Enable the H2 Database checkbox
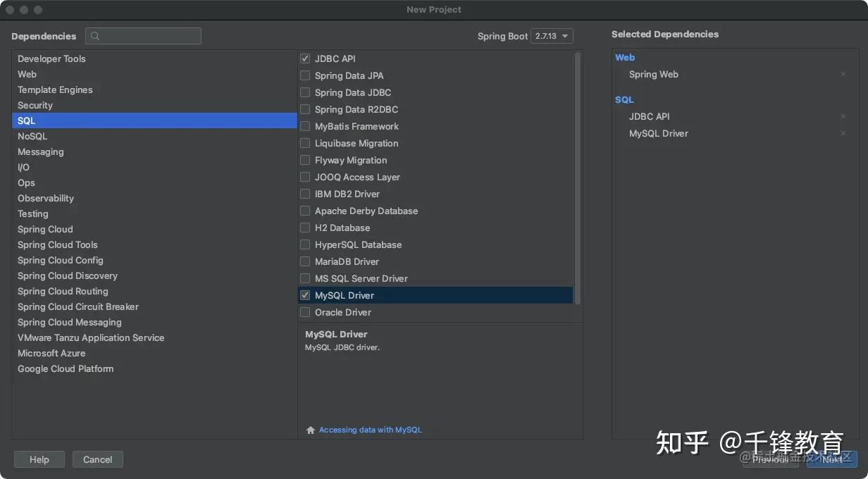The height and width of the screenshot is (479, 868). [x=305, y=228]
